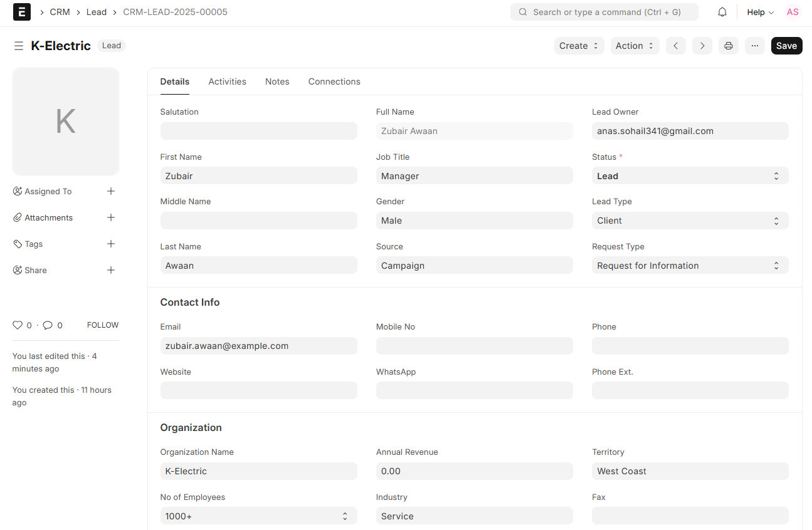Add an assignee with Assigned To plus

pyautogui.click(x=111, y=191)
